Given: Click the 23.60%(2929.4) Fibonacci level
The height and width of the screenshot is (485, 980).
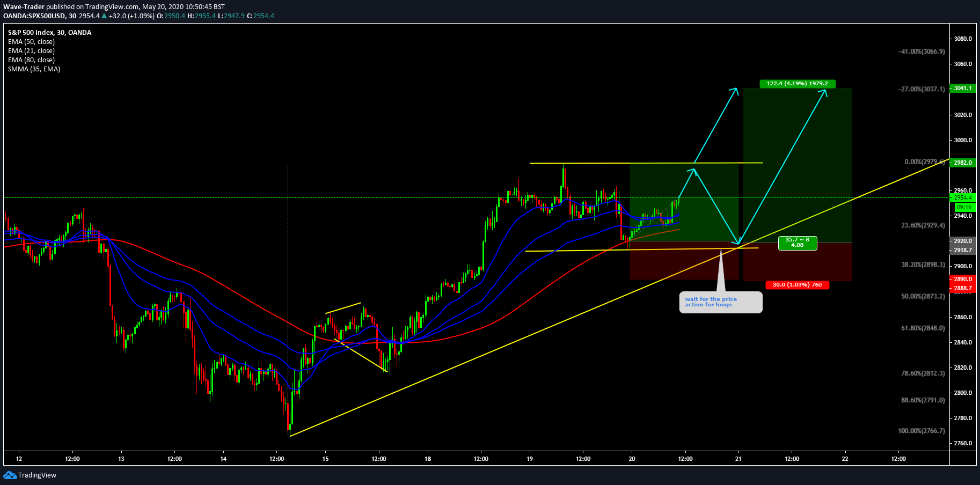Looking at the screenshot, I should [x=923, y=225].
